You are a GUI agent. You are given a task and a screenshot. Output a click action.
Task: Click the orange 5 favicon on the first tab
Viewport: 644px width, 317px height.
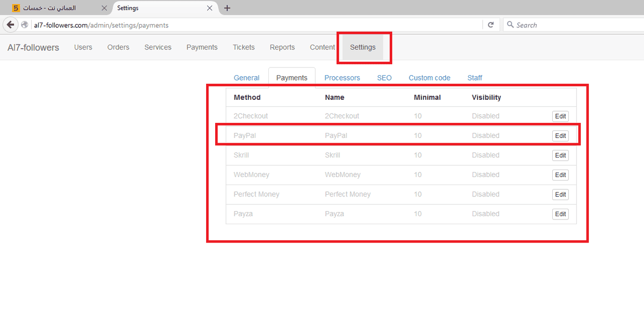point(16,8)
